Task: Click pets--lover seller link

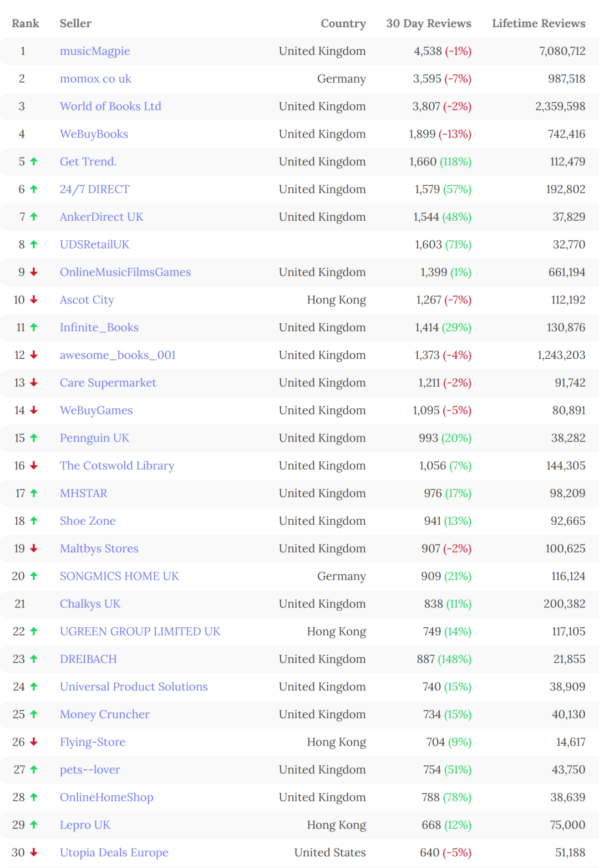Action: pos(90,770)
